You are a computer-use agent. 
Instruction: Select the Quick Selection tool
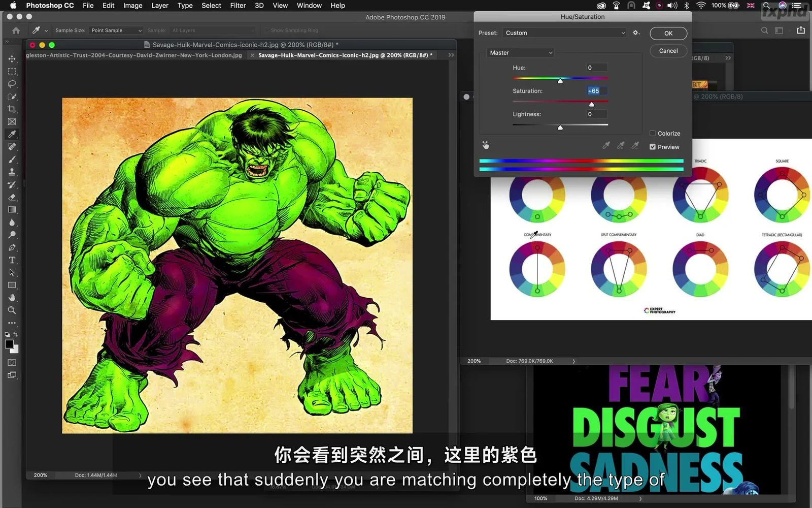coord(12,97)
